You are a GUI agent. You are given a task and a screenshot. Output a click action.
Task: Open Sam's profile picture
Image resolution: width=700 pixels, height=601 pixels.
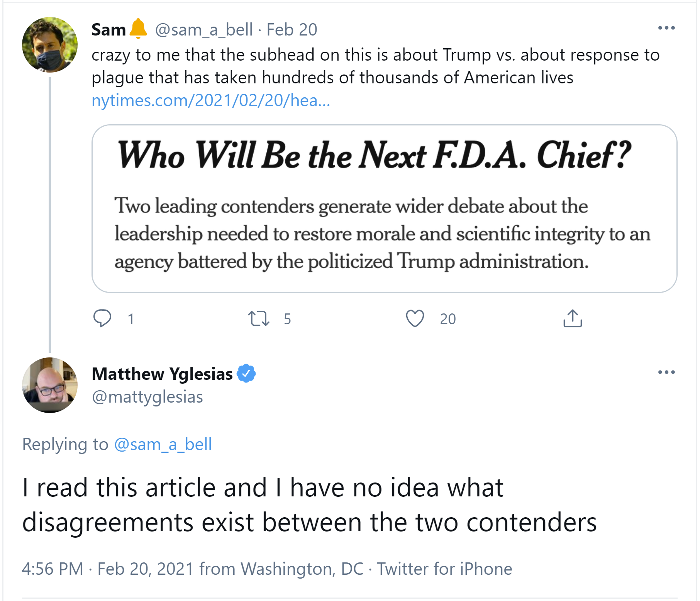[x=50, y=45]
